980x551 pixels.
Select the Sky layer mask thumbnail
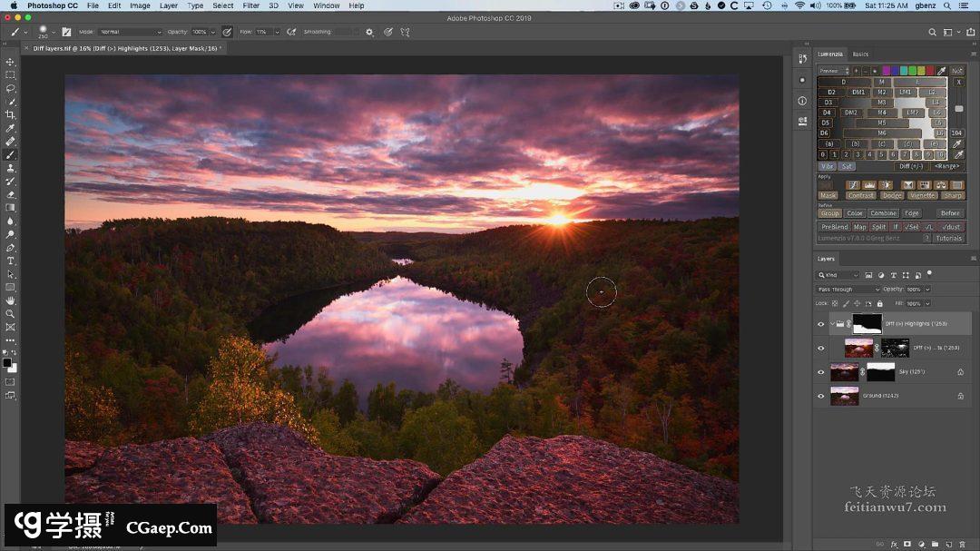[x=881, y=372]
